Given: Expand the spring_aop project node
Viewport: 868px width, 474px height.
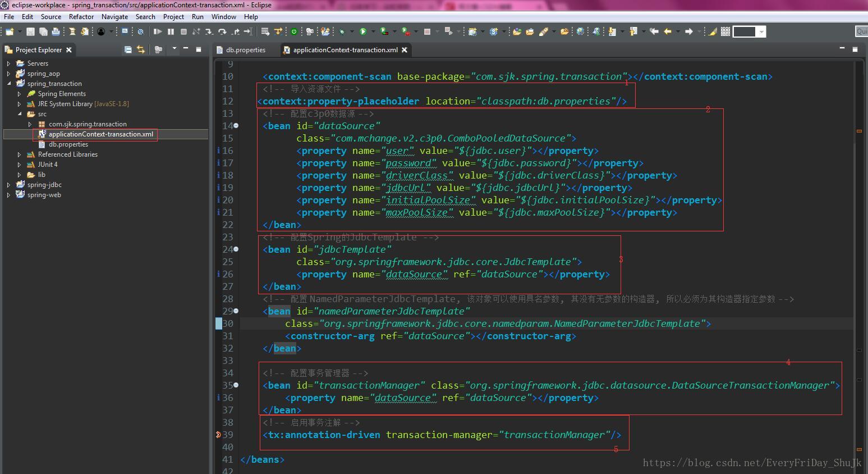Looking at the screenshot, I should [8, 74].
